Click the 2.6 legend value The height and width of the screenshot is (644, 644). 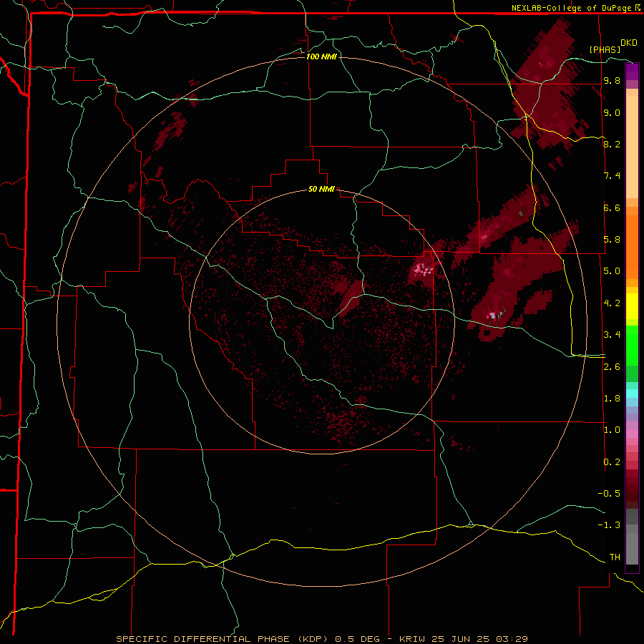(612, 367)
